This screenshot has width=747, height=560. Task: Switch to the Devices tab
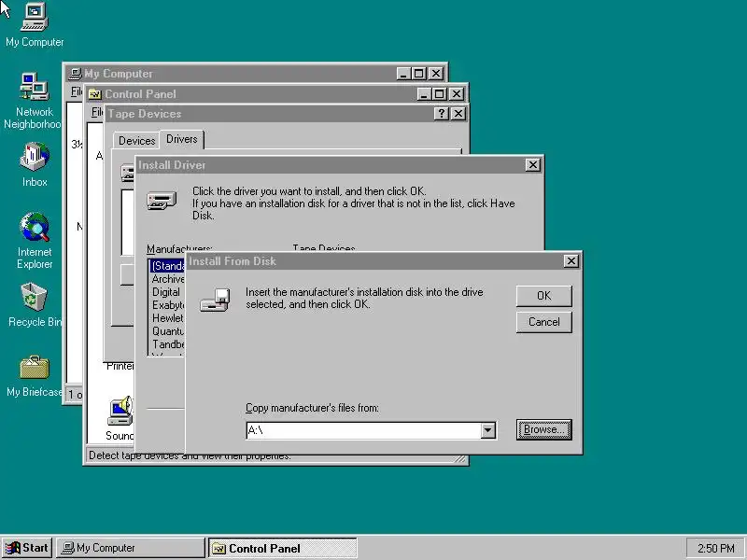(x=136, y=141)
